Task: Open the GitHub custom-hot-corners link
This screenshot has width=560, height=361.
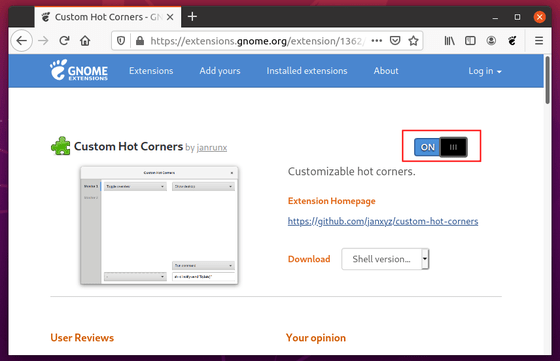Action: pyautogui.click(x=383, y=221)
